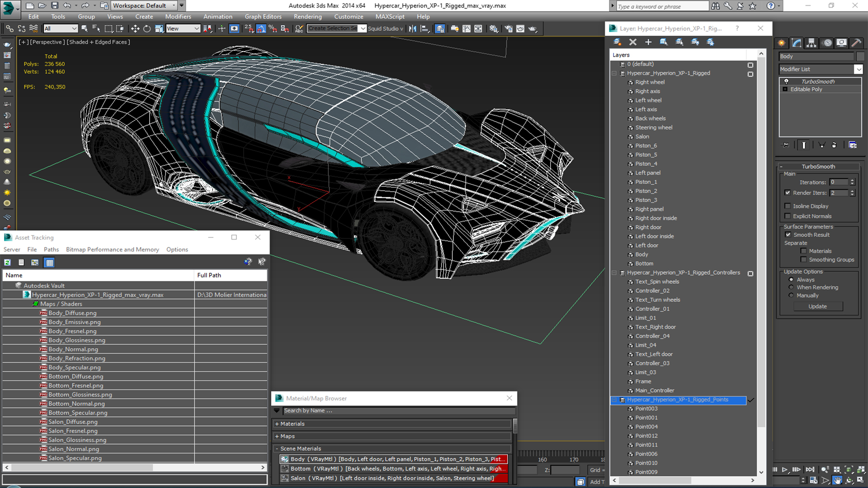The height and width of the screenshot is (488, 868).
Task: Click the Bind to Space Warp icon
Action: tap(33, 28)
